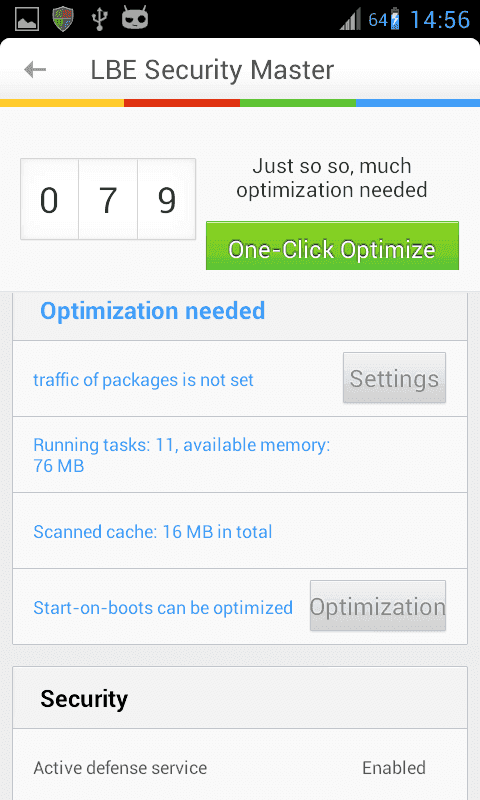The width and height of the screenshot is (480, 800).
Task: Tap the signal strength indicator
Action: pyautogui.click(x=351, y=19)
